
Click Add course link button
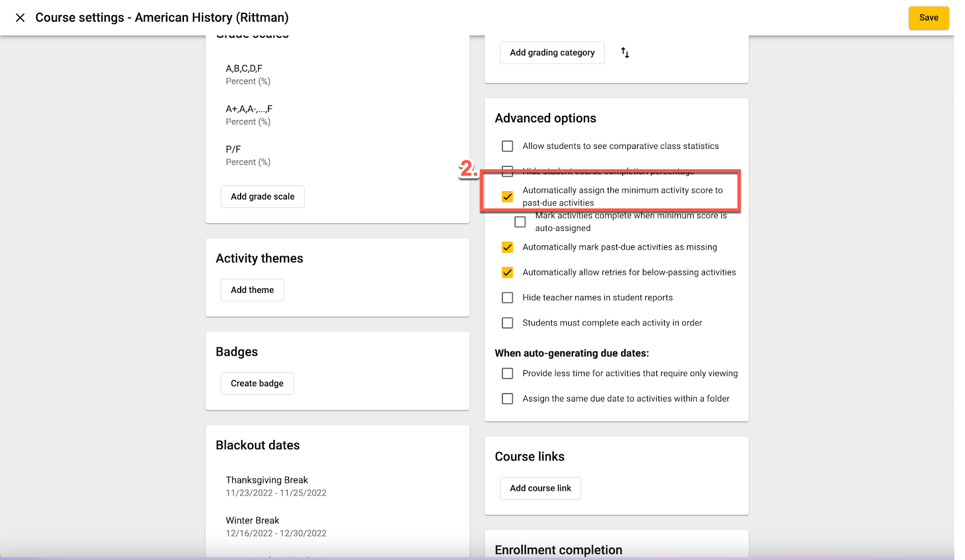click(x=540, y=488)
